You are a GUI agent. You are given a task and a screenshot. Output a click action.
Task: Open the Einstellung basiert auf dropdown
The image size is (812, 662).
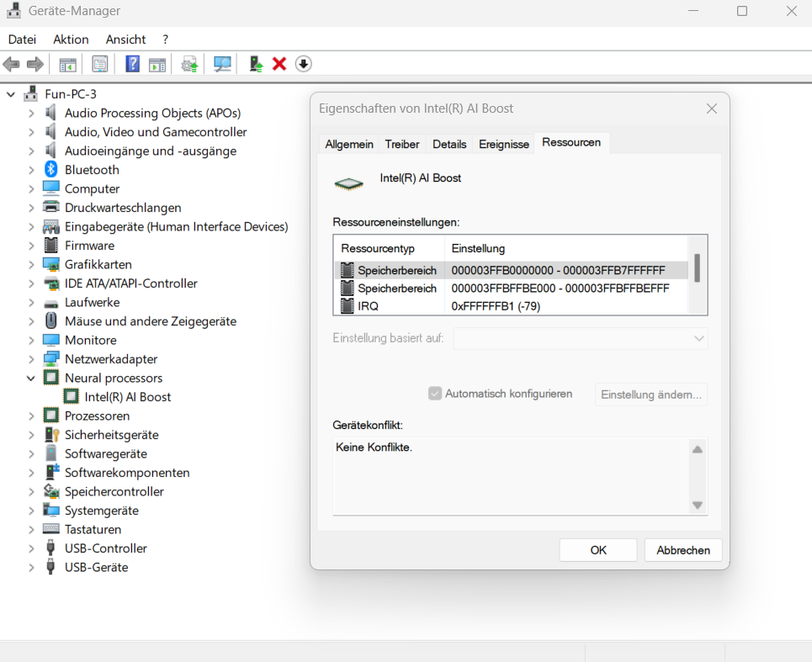point(581,338)
